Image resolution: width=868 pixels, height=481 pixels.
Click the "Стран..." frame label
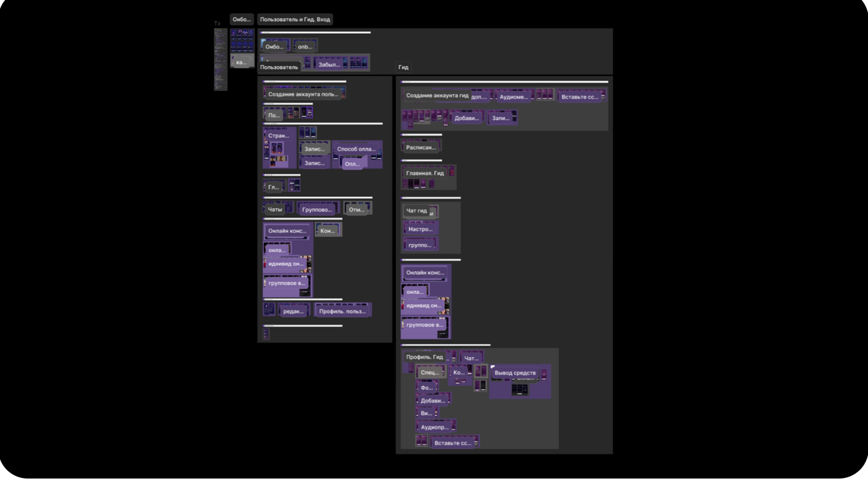(279, 136)
